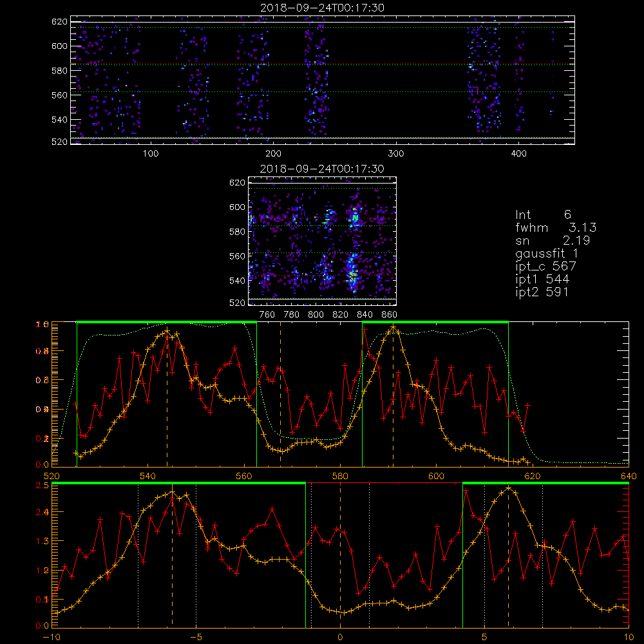Click the zoomed spectrogram image in middle plot
This screenshot has width=644, height=644.
pos(323,241)
